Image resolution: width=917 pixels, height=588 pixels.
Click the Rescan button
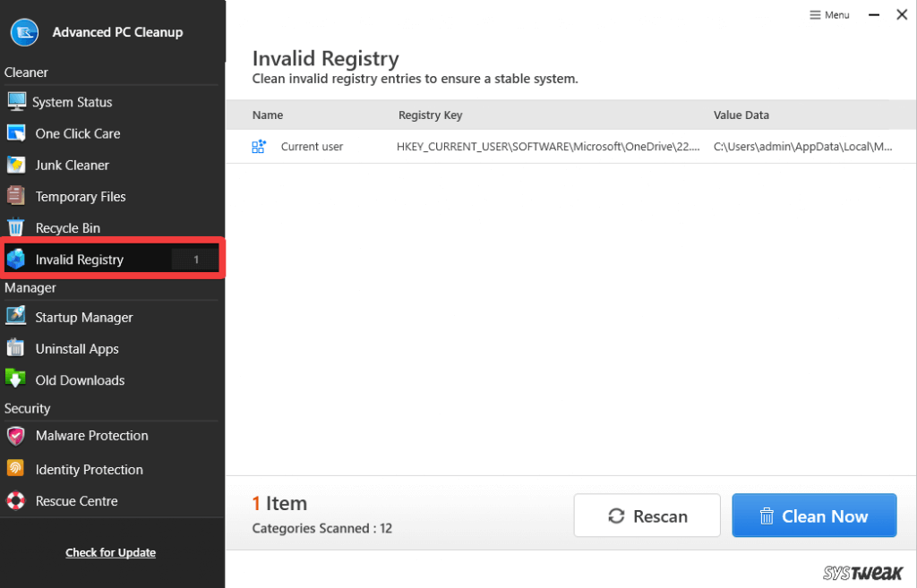647,516
